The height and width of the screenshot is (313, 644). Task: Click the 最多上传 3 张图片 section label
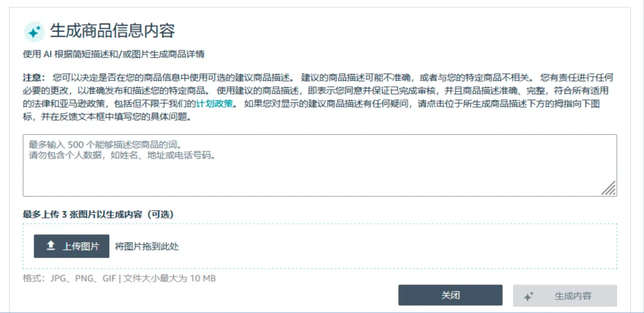click(102, 214)
